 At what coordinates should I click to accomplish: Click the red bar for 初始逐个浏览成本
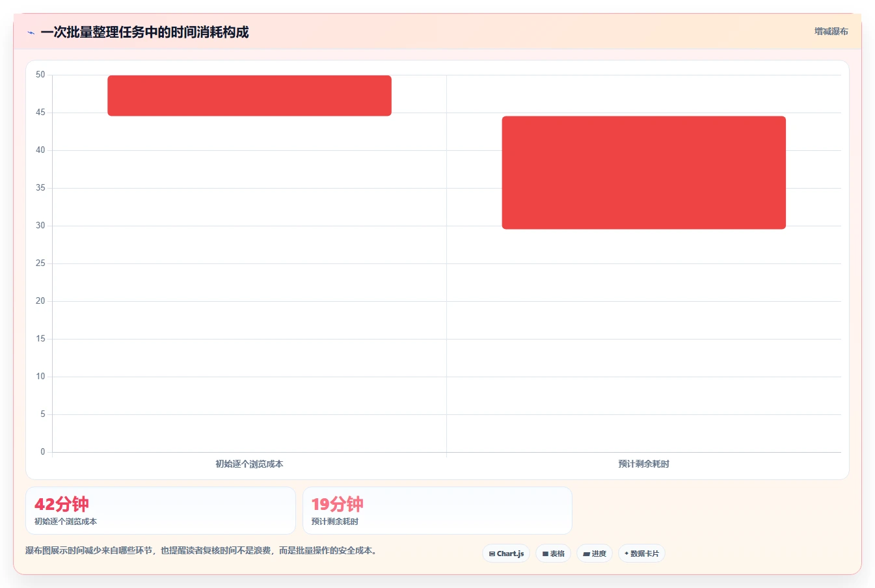click(x=249, y=96)
